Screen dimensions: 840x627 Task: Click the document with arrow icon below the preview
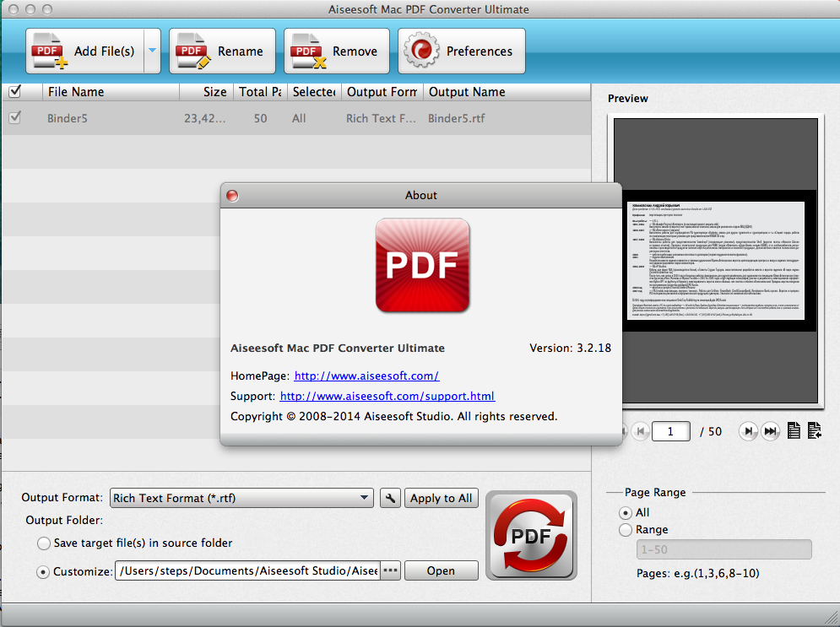(x=815, y=430)
